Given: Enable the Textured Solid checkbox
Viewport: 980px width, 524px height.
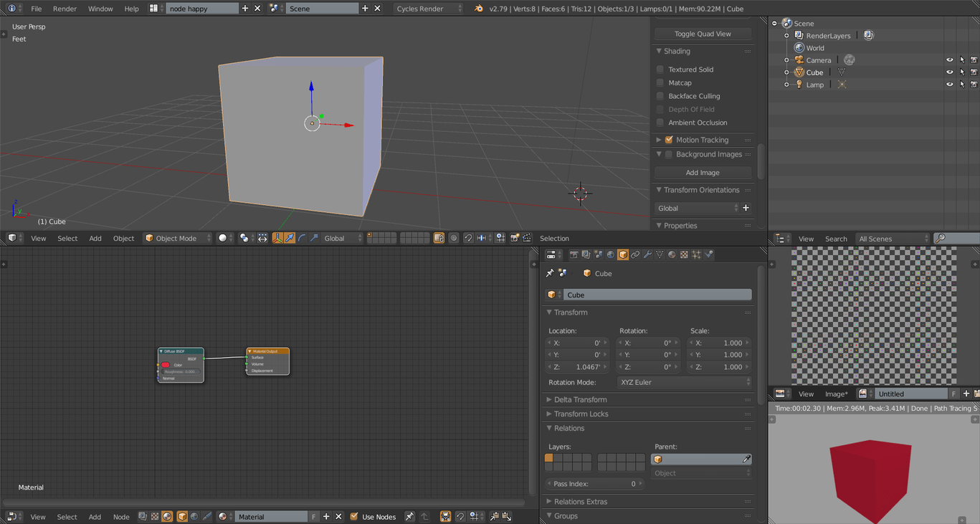Looking at the screenshot, I should click(x=660, y=69).
